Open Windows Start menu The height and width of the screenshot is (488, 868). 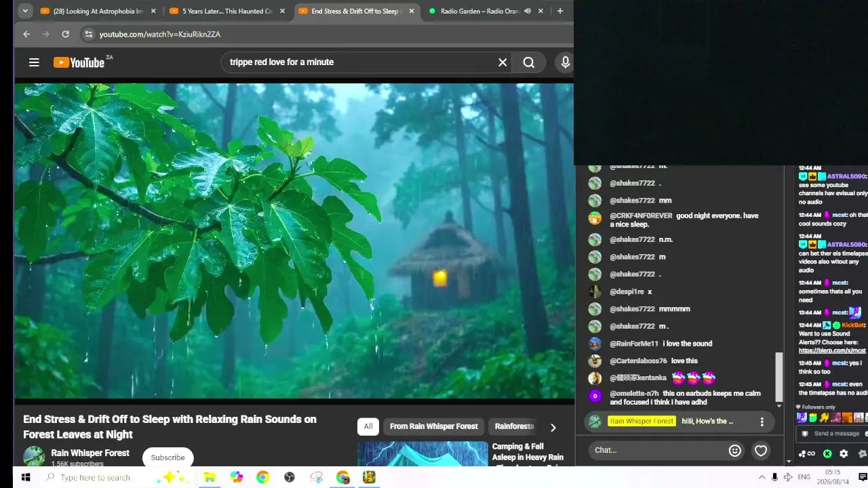[x=26, y=477]
